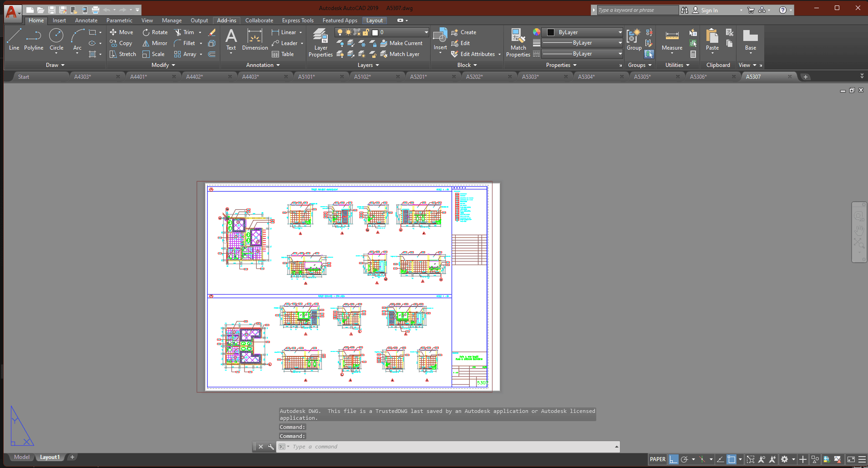Viewport: 868px width, 468px height.
Task: Toggle object snap in status bar
Action: tap(731, 459)
